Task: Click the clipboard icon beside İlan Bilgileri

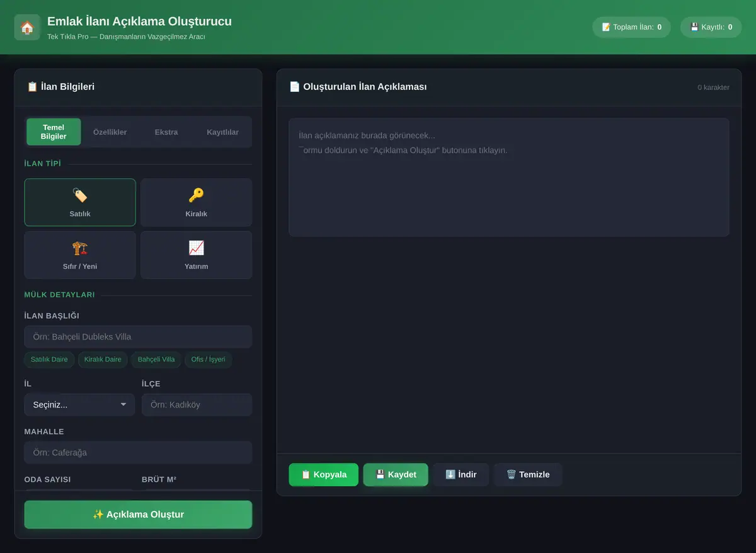Action: [x=32, y=87]
